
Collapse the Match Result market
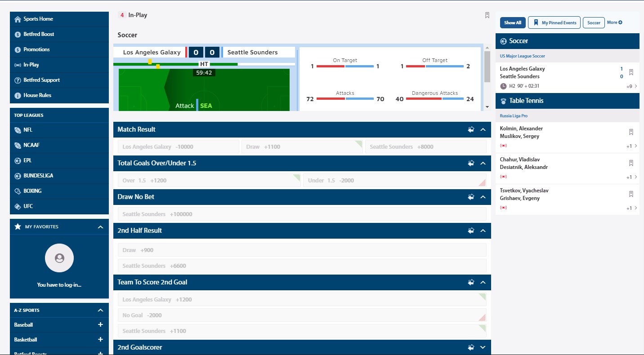pos(483,129)
